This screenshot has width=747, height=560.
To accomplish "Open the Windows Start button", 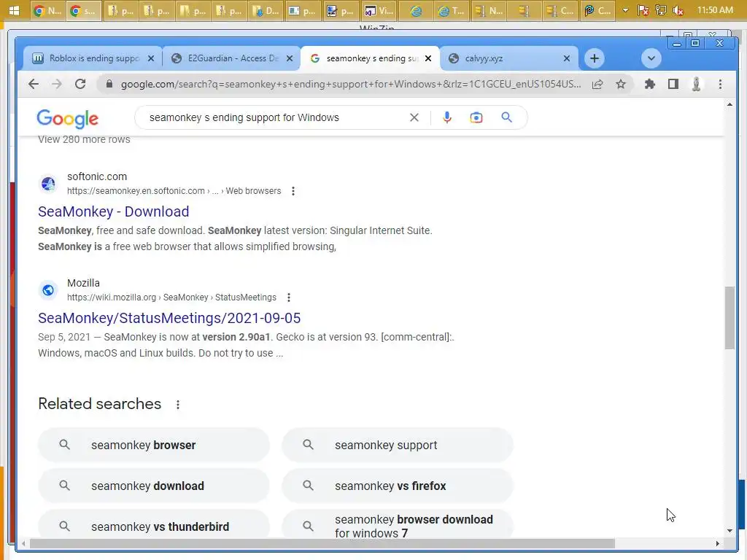I will 15,10.
